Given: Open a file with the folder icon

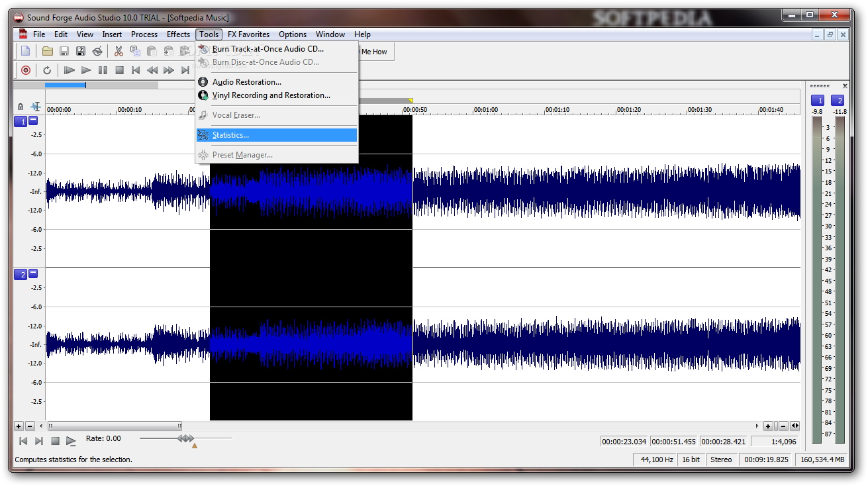Looking at the screenshot, I should (48, 51).
